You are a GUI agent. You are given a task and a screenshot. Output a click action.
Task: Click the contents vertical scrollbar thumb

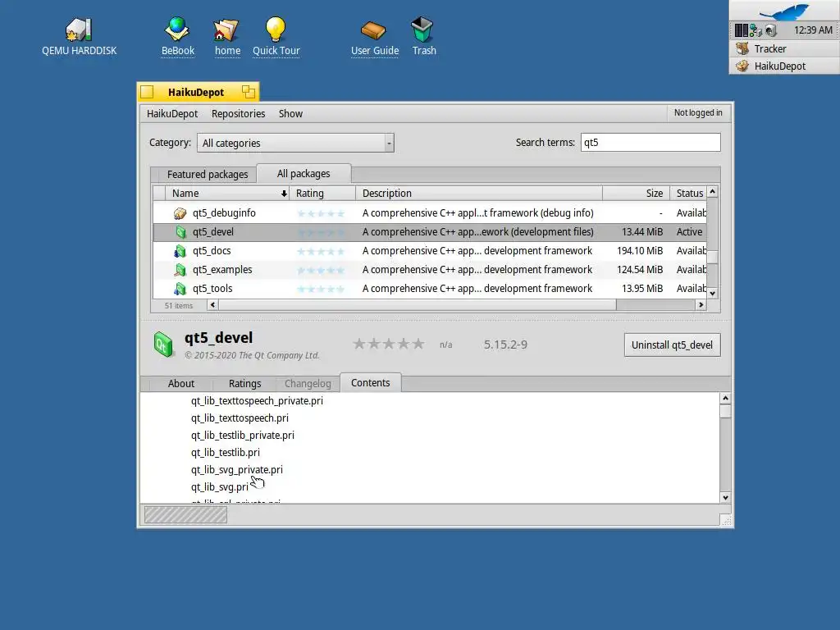[725, 412]
